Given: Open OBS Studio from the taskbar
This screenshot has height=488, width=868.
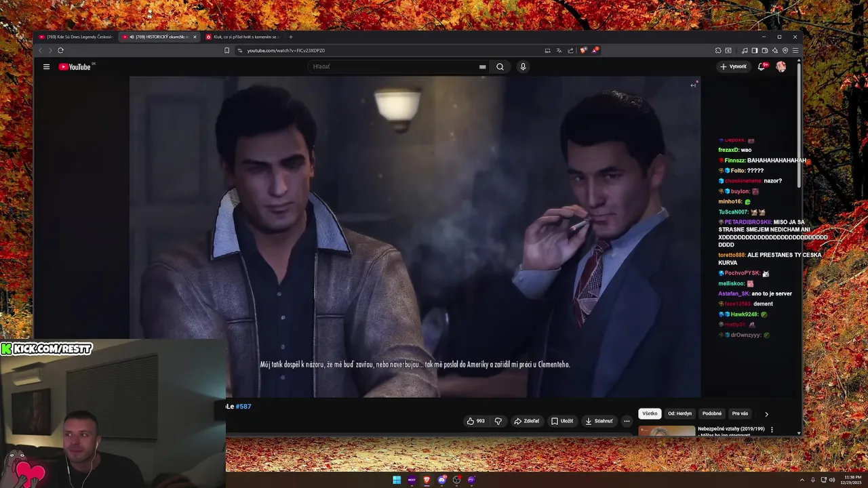Looking at the screenshot, I should (457, 480).
